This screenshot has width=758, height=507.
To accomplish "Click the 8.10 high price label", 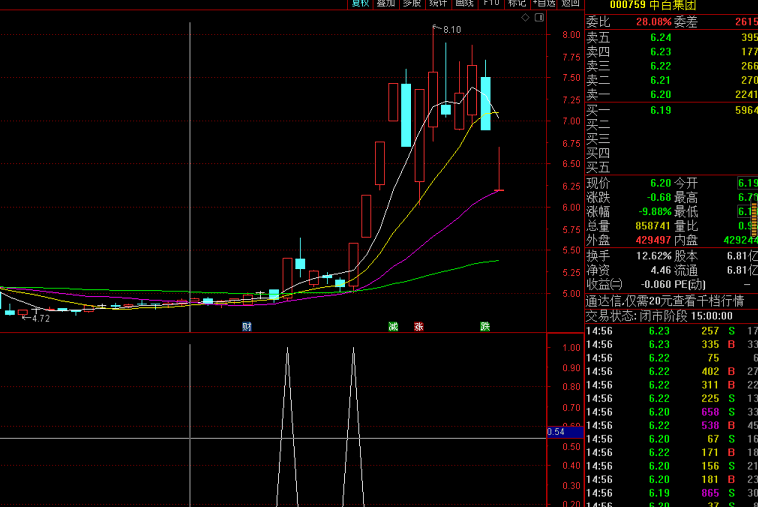I will pyautogui.click(x=452, y=30).
